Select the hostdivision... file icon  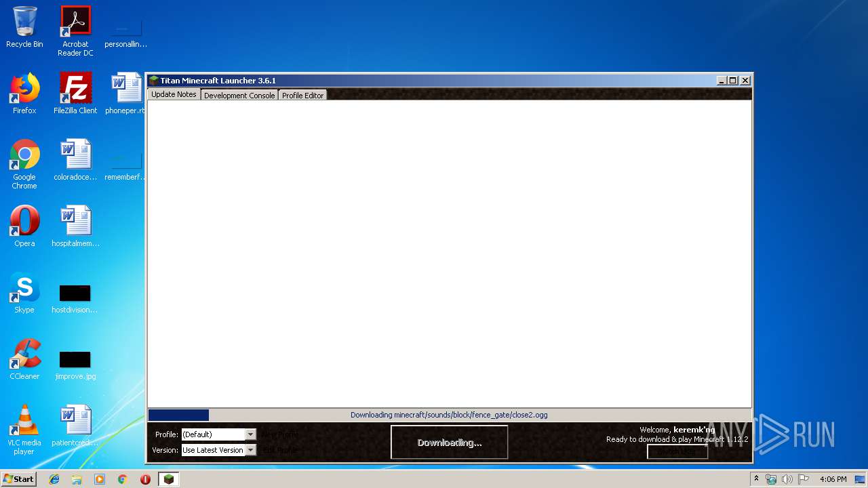point(75,298)
